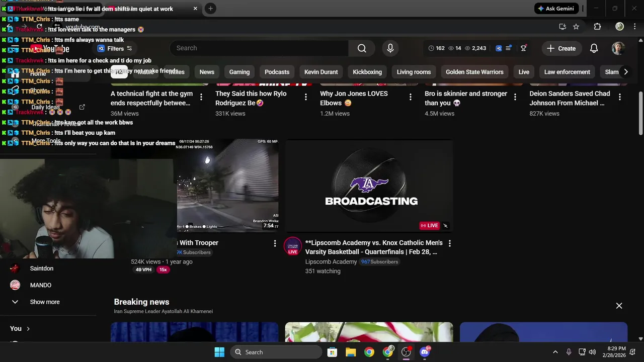Open the Lipscomb Academy live channel avatar

coord(293,246)
